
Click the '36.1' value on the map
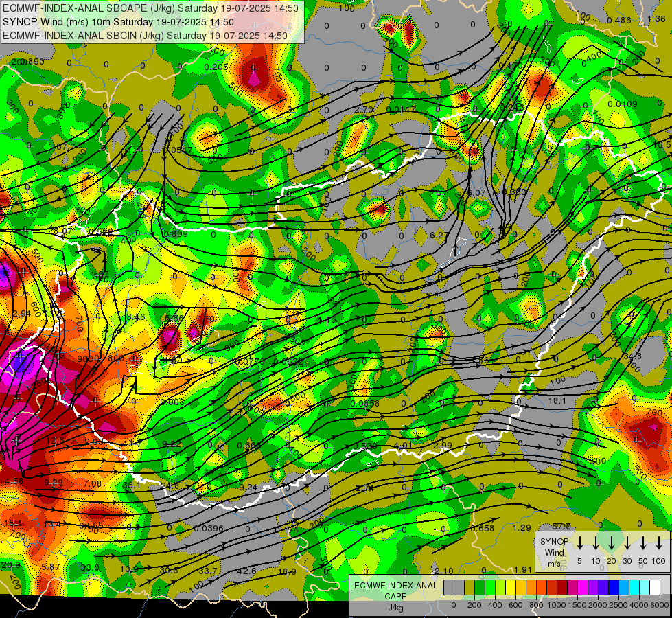(131, 485)
